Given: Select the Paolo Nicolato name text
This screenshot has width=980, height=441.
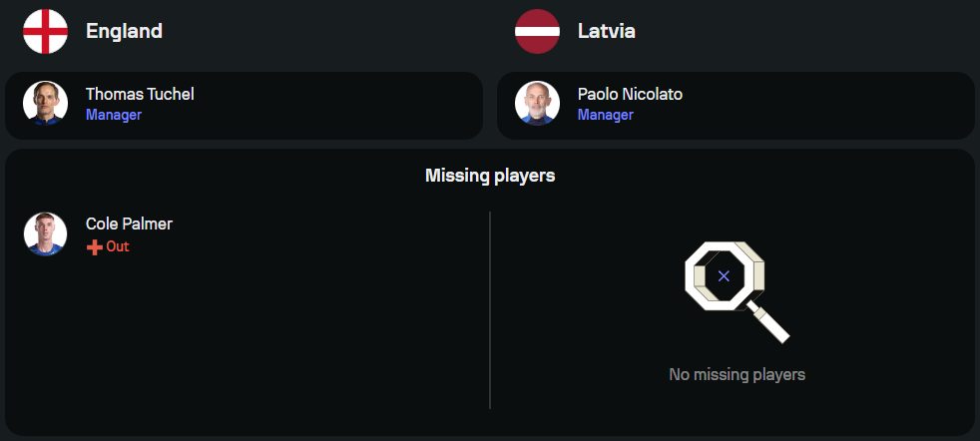Looking at the screenshot, I should coord(630,95).
